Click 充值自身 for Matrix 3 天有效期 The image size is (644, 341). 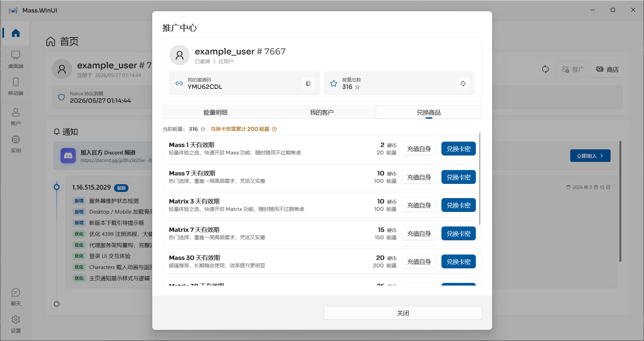419,205
